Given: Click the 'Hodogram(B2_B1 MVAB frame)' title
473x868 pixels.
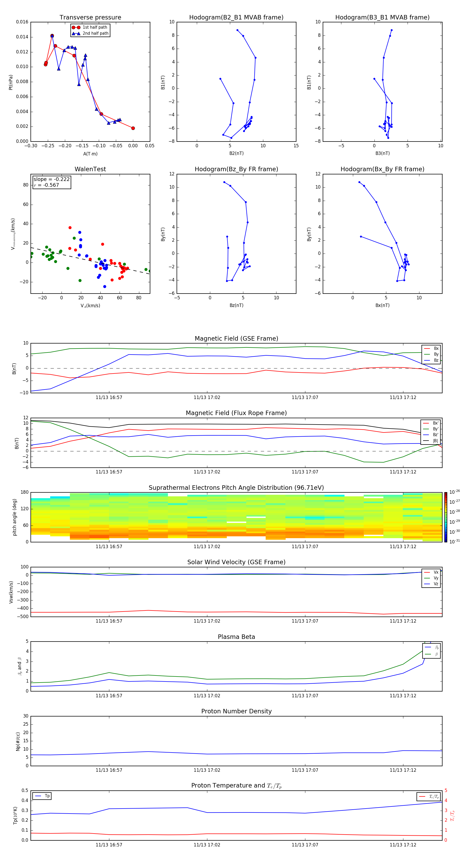Looking at the screenshot, I should click(x=236, y=18).
